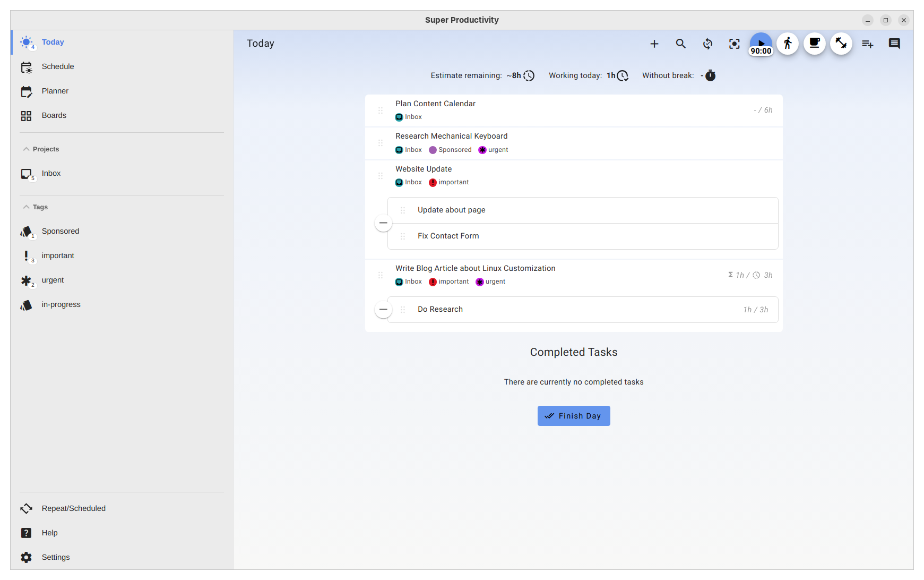This screenshot has height=580, width=924.
Task: Click important tag on Write Blog Article
Action: pos(448,282)
